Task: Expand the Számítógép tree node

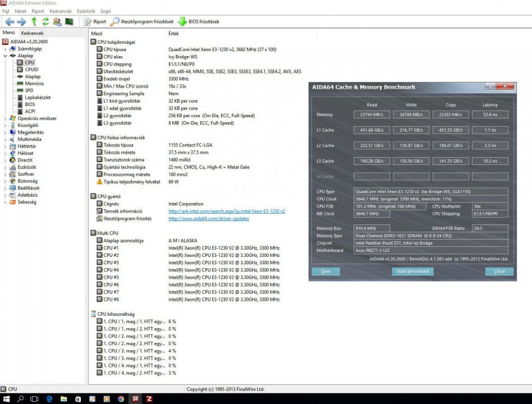Action: click(x=5, y=49)
